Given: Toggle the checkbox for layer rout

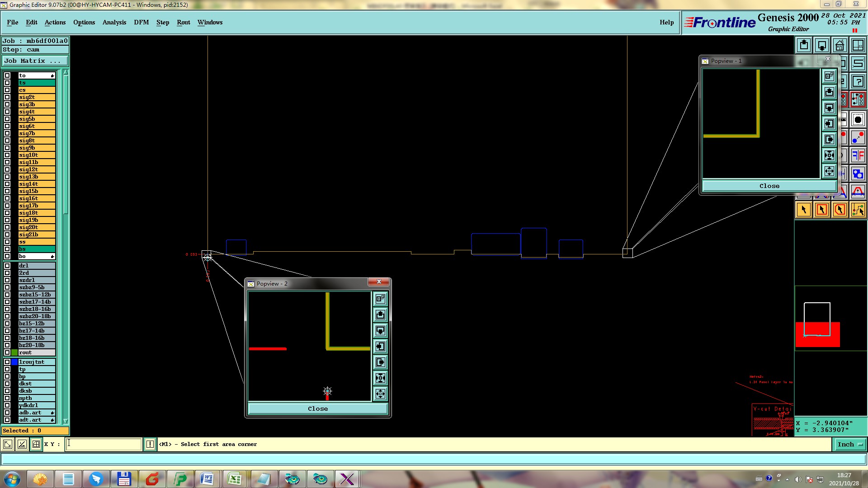Looking at the screenshot, I should 7,352.
